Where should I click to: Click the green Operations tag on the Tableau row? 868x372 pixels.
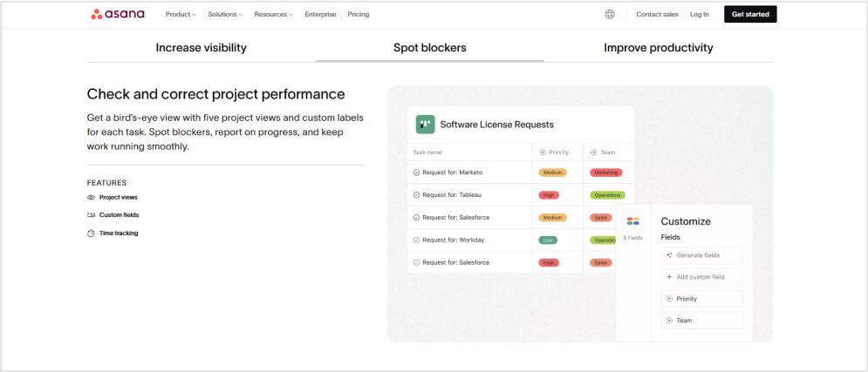click(607, 195)
